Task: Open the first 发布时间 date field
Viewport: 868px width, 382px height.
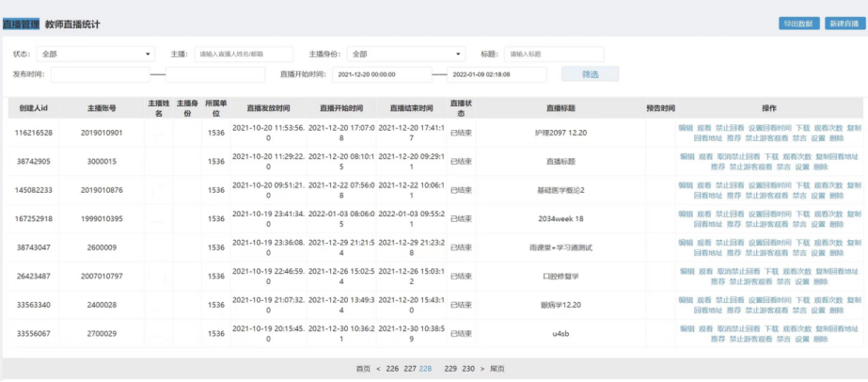Action: click(x=100, y=74)
